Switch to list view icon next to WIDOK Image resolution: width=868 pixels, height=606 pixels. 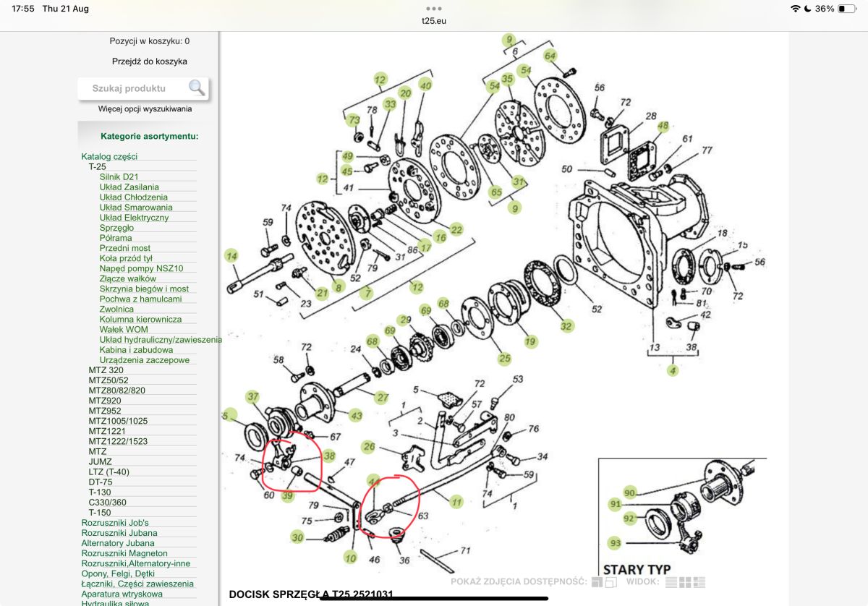coord(671,582)
